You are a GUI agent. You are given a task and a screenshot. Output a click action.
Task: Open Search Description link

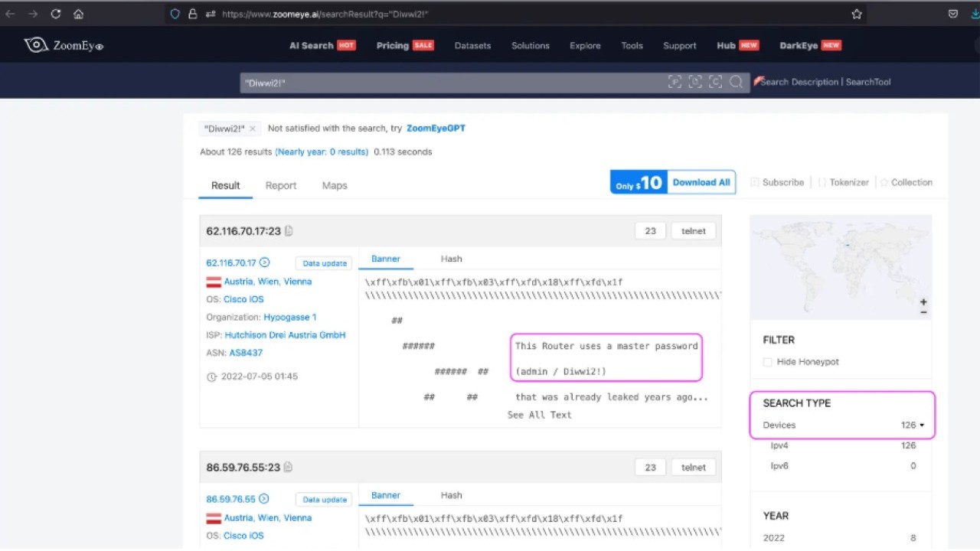(x=799, y=82)
